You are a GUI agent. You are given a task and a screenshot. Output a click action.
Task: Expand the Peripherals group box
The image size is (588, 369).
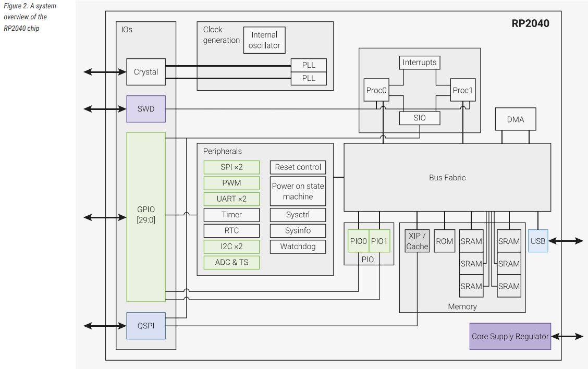click(x=222, y=151)
